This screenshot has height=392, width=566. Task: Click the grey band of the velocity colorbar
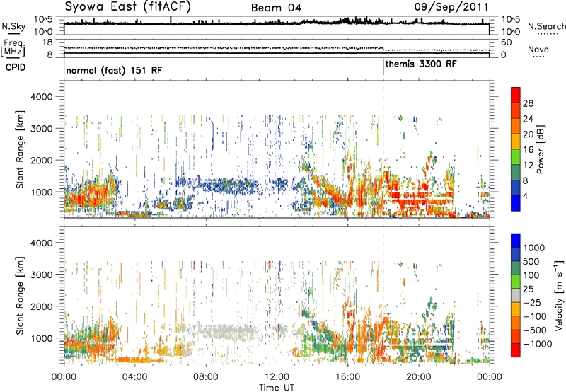(x=516, y=295)
